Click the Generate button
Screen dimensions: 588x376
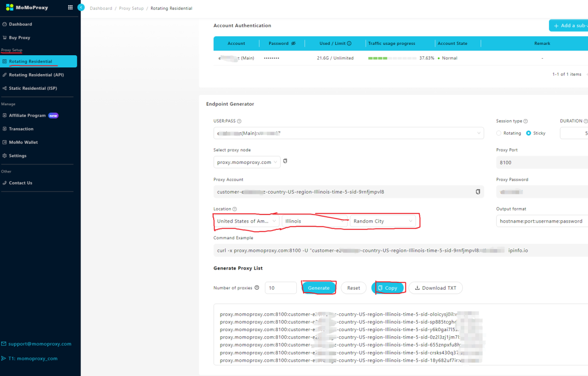319,288
